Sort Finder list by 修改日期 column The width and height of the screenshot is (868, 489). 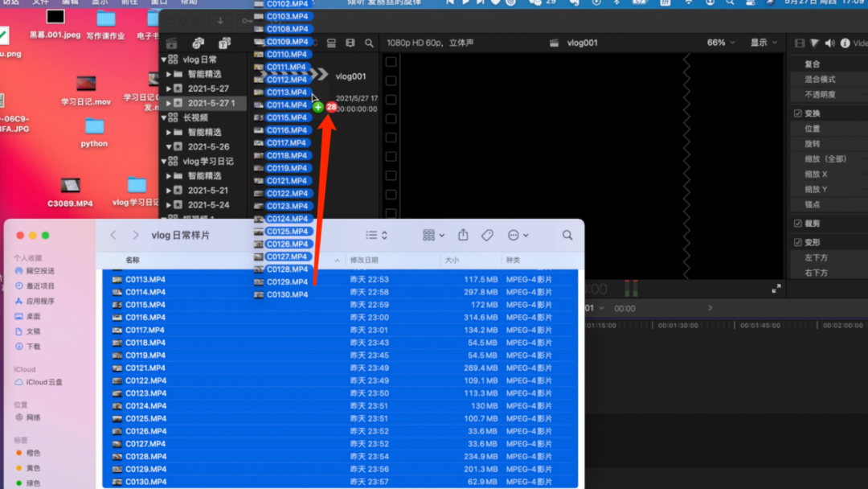[x=364, y=260]
